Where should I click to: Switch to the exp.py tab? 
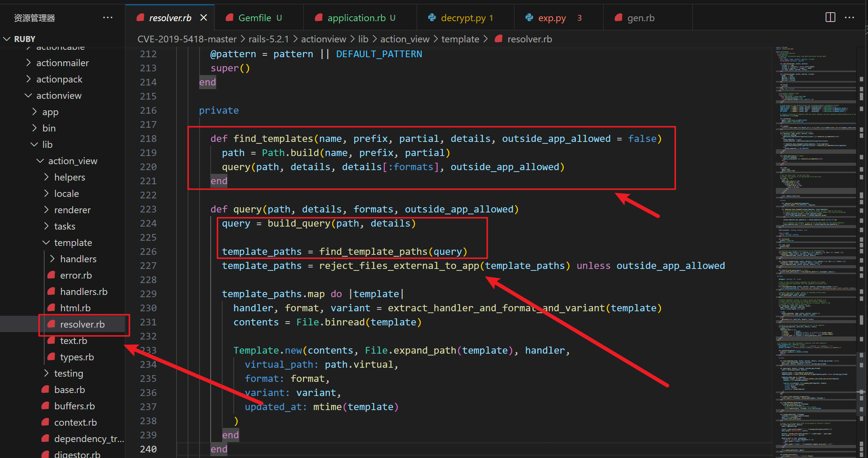pos(552,18)
